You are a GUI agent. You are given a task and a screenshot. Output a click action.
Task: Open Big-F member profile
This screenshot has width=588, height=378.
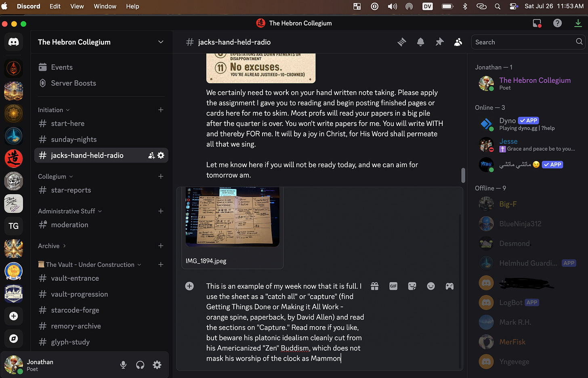click(527, 204)
